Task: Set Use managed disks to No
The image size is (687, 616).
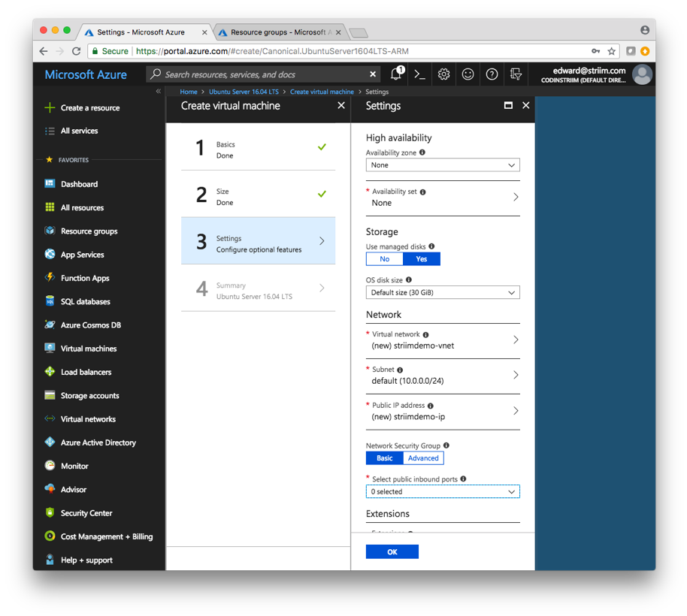Action: pos(385,259)
